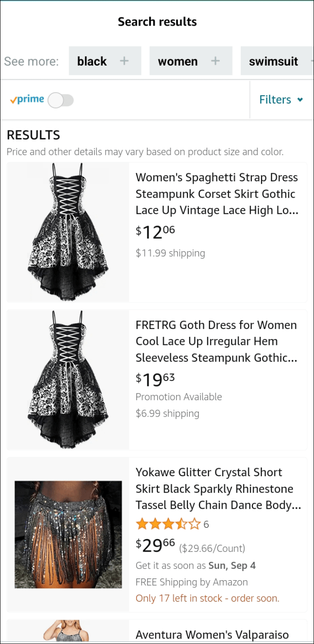Select the black search refinement chip
The width and height of the screenshot is (314, 644).
point(92,61)
